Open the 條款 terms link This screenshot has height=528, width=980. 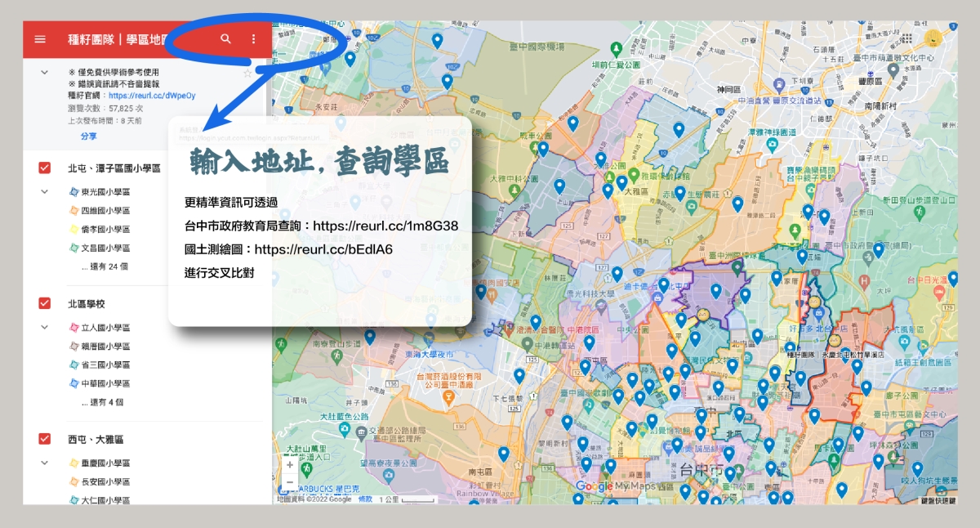(x=366, y=499)
